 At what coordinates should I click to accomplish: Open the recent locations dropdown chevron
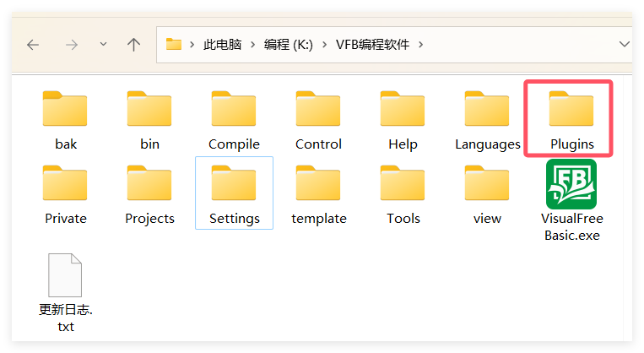point(103,45)
